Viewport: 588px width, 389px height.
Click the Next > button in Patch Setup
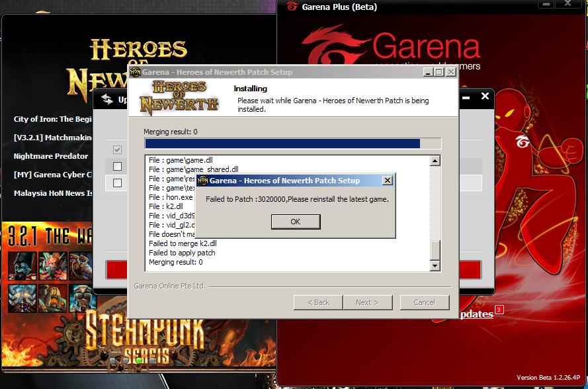pos(368,302)
